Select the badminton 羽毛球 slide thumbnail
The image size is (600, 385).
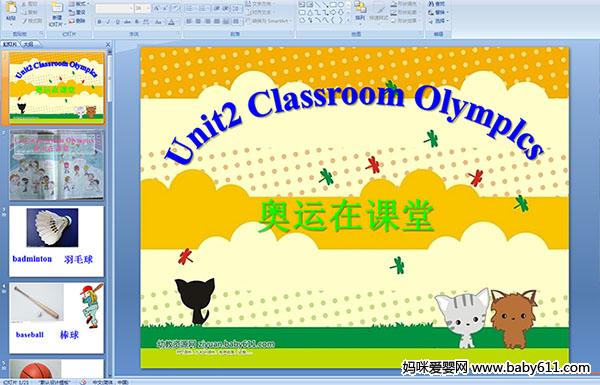(x=57, y=241)
